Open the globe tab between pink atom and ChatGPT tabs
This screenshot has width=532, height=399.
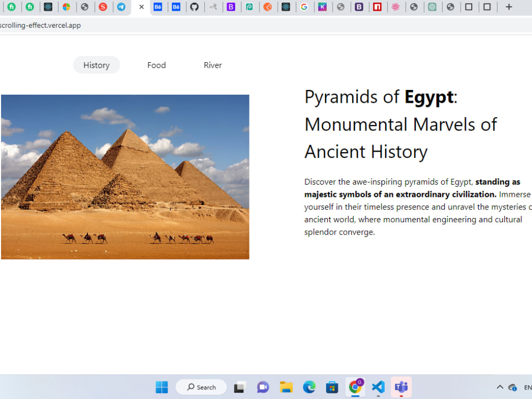pyautogui.click(x=413, y=7)
